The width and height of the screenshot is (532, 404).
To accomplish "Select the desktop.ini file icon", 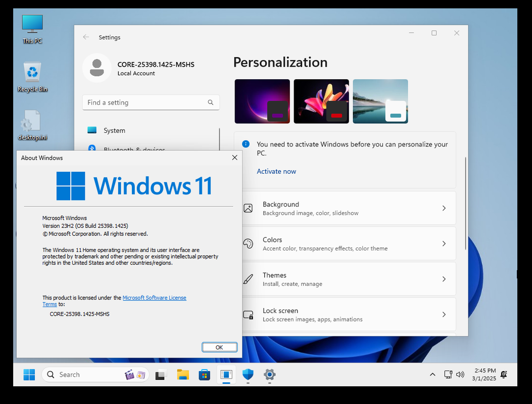I will pyautogui.click(x=32, y=125).
